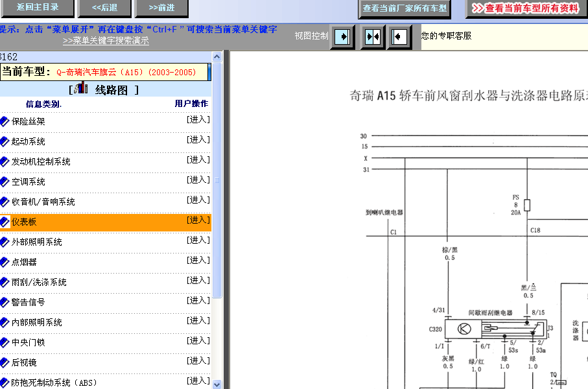The image size is (588, 389).
Task: Click the blue book icon for 起动系统
Action: [x=5, y=142]
